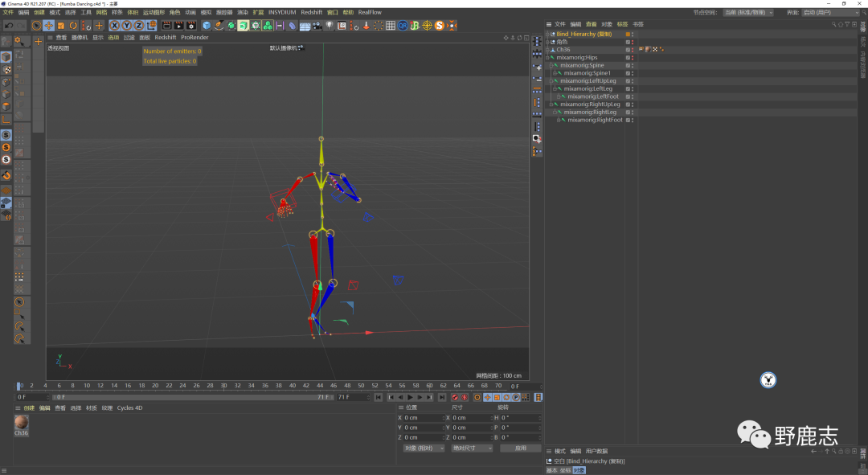Image resolution: width=868 pixels, height=475 pixels.
Task: Open the Redshift menu in menu bar
Action: (311, 13)
